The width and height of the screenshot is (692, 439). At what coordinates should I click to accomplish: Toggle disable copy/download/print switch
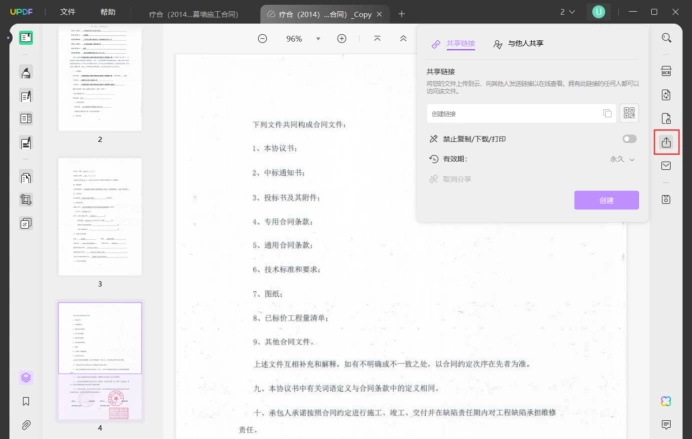tap(630, 139)
